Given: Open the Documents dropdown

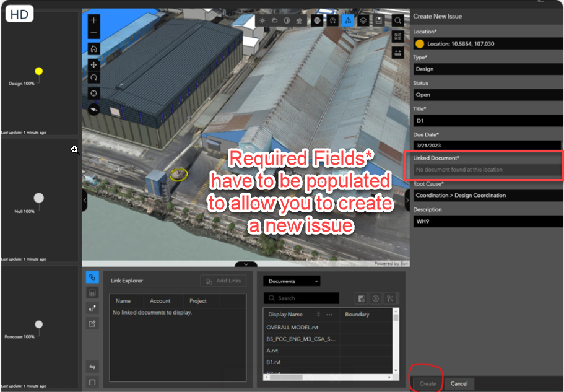Looking at the screenshot, I should pyautogui.click(x=291, y=281).
